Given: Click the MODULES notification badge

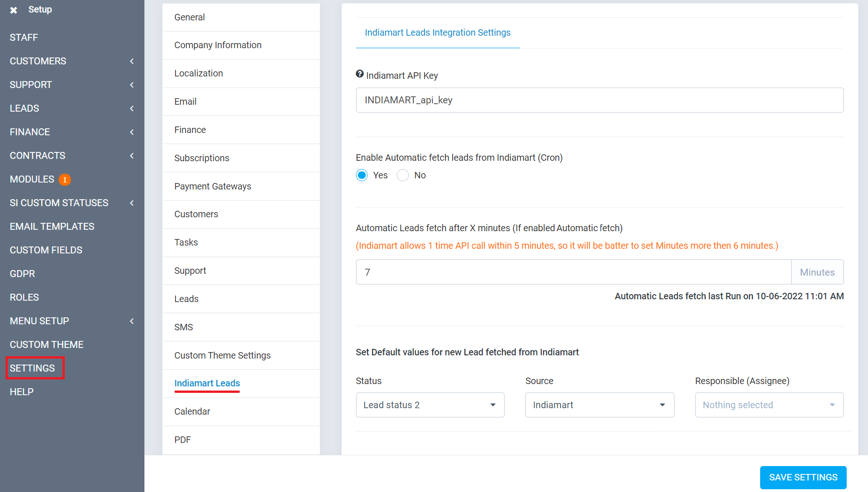Looking at the screenshot, I should [65, 179].
